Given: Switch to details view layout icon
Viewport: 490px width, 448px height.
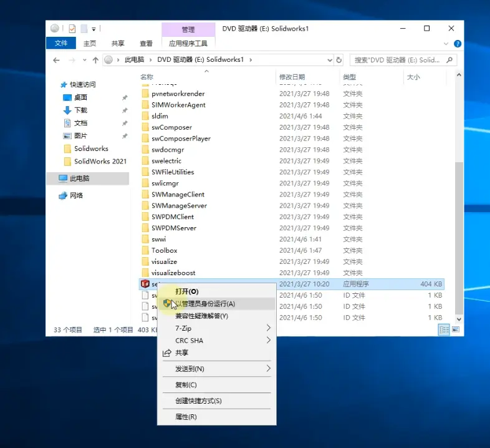Looking at the screenshot, I should tap(444, 329).
